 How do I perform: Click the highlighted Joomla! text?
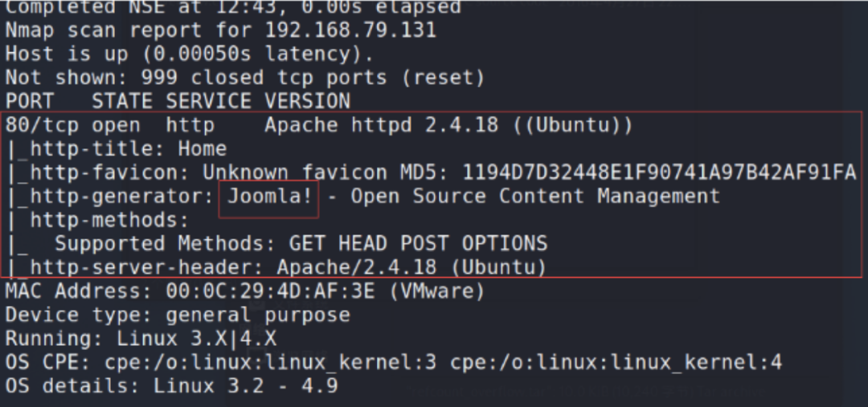pyautogui.click(x=269, y=197)
